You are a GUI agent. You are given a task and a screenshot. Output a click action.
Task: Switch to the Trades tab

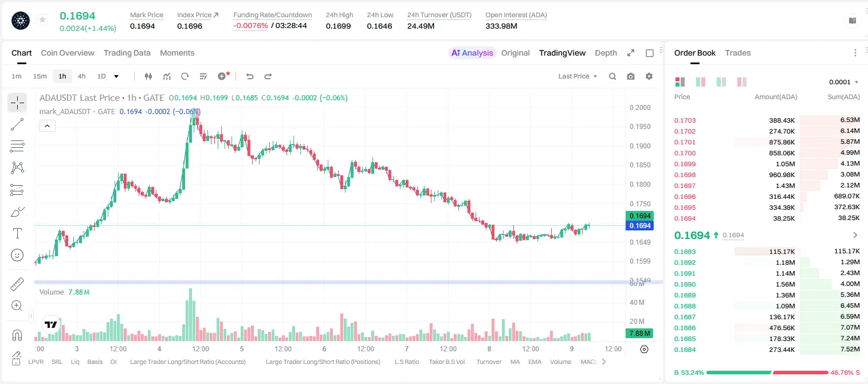coord(737,53)
